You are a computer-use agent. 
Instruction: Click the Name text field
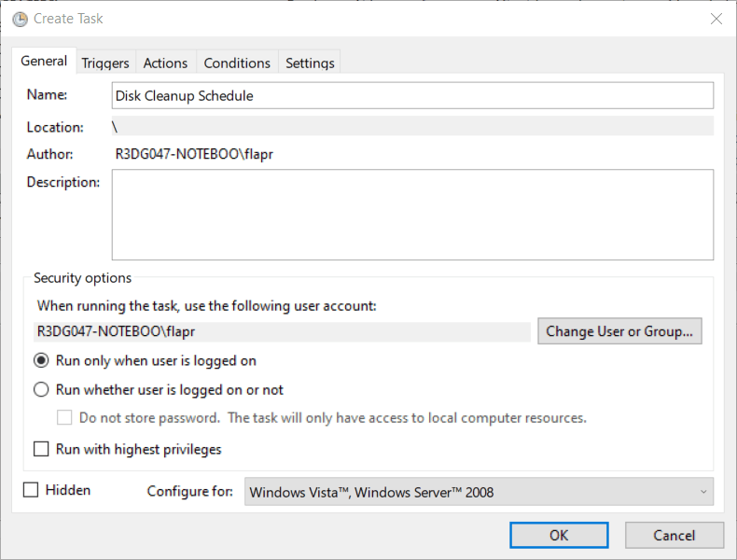tap(412, 95)
